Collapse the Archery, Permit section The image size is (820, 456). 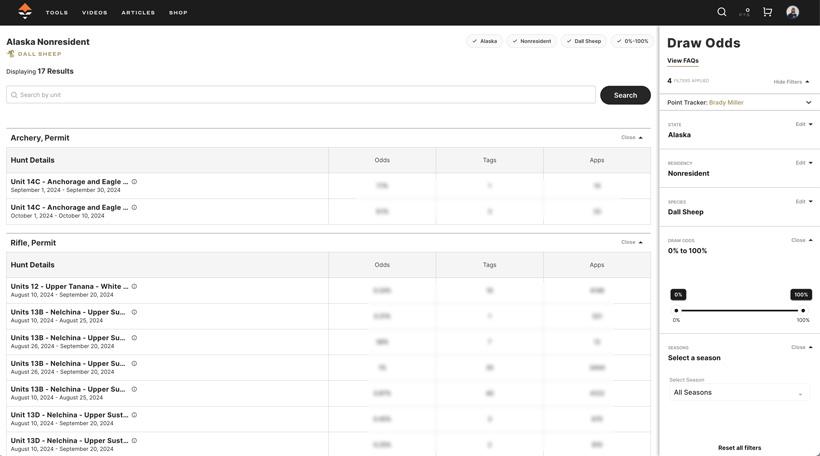[632, 138]
